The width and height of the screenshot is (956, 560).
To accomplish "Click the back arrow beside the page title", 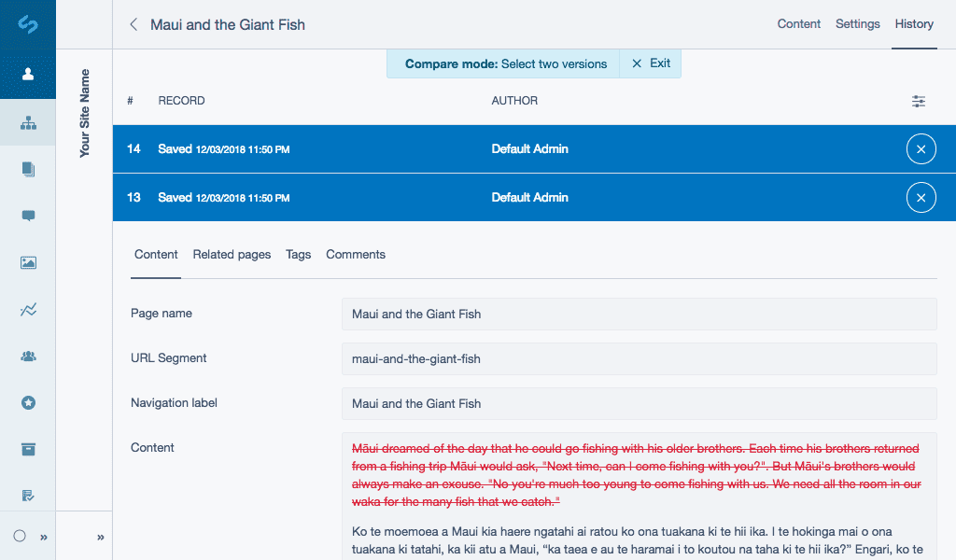I will (134, 25).
